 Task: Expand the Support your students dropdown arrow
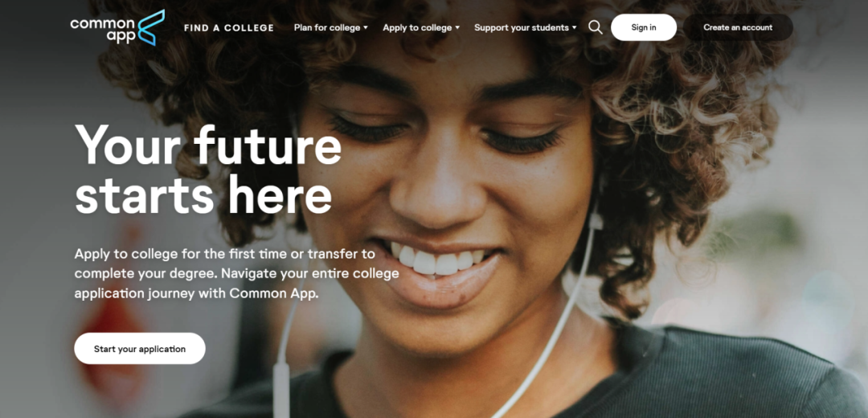574,27
